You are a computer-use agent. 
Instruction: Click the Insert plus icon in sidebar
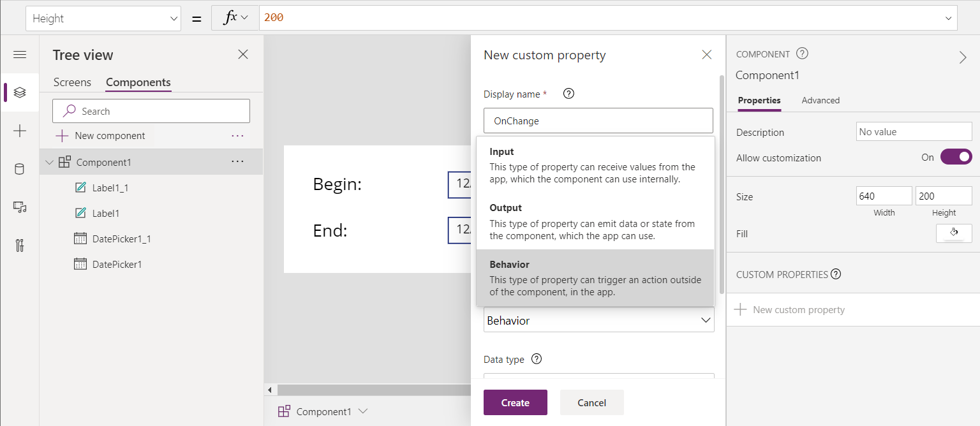[x=20, y=131]
